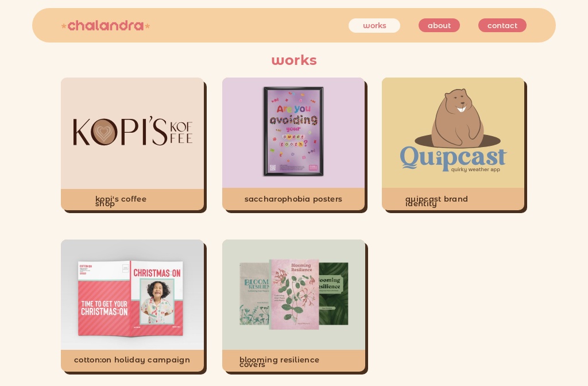Select the blooming resilience covers caption
The height and width of the screenshot is (386, 588).
pyautogui.click(x=280, y=362)
